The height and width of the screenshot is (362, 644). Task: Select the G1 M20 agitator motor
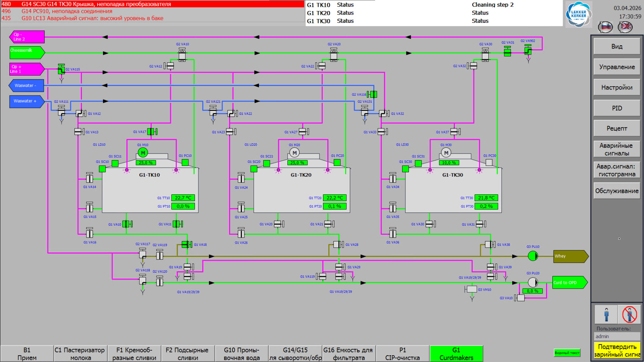click(295, 153)
